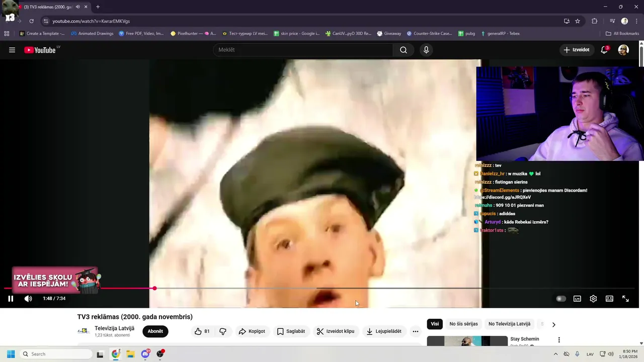Open pubg bookmark
This screenshot has width=644, height=362.
[x=466, y=34]
